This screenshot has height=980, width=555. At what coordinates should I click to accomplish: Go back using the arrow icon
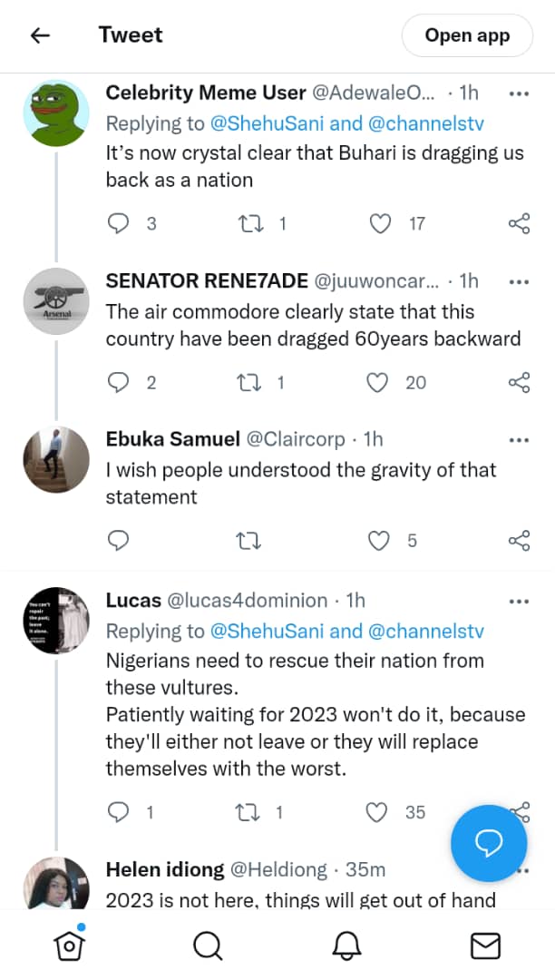[x=40, y=35]
